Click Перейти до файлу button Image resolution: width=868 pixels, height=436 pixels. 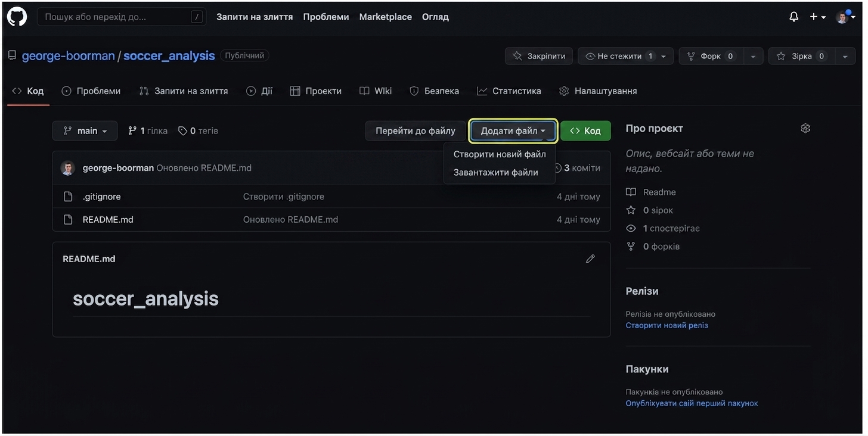(416, 131)
